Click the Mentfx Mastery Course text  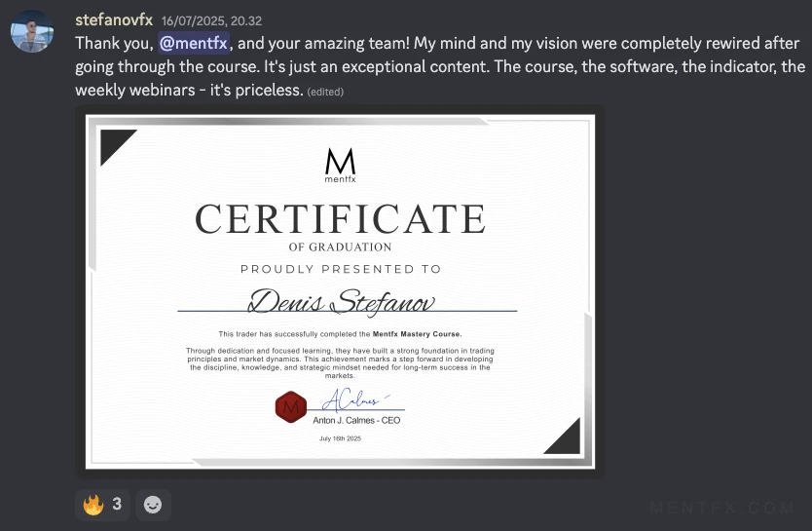tap(417, 334)
